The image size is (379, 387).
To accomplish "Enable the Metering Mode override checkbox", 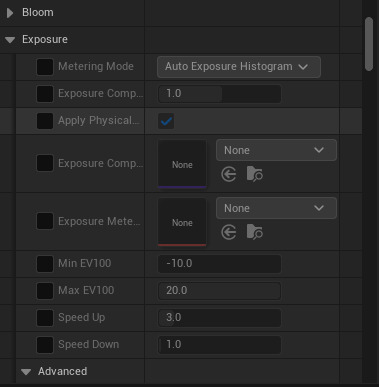I will click(x=45, y=67).
